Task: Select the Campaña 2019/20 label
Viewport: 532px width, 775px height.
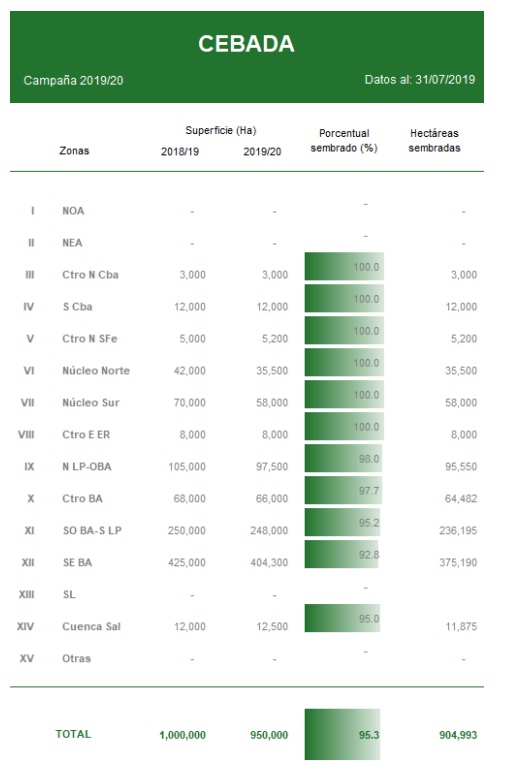Action: (x=73, y=81)
